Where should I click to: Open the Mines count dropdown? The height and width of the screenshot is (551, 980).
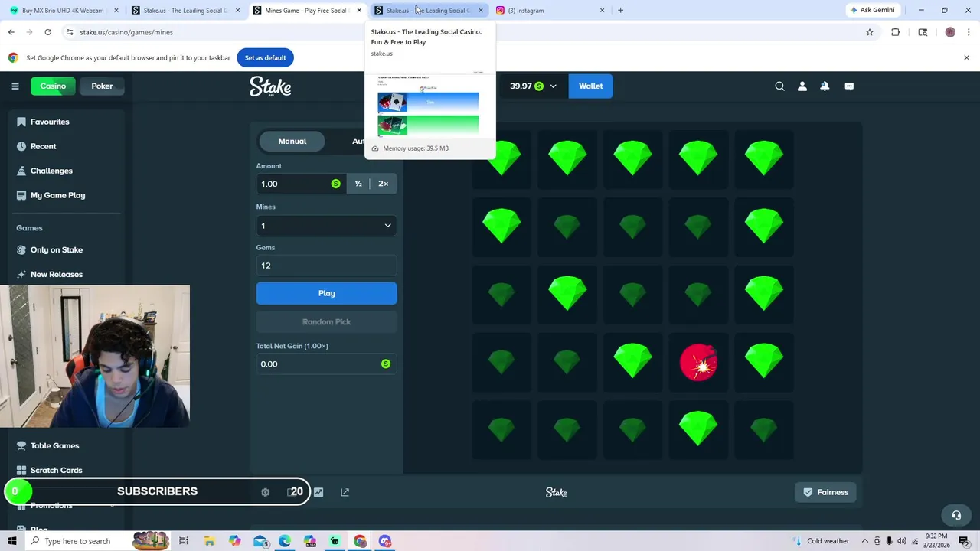pyautogui.click(x=326, y=226)
